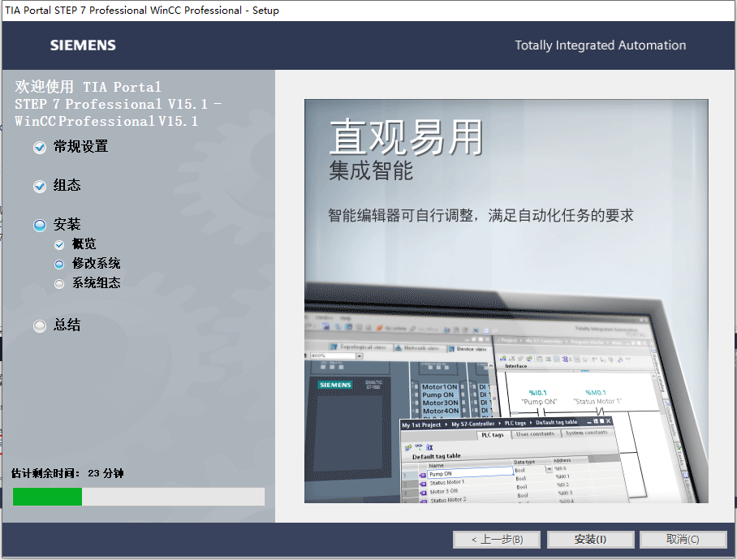Click the 智能编辑器可自行调整 description text
737x560 pixels.
[x=481, y=216]
